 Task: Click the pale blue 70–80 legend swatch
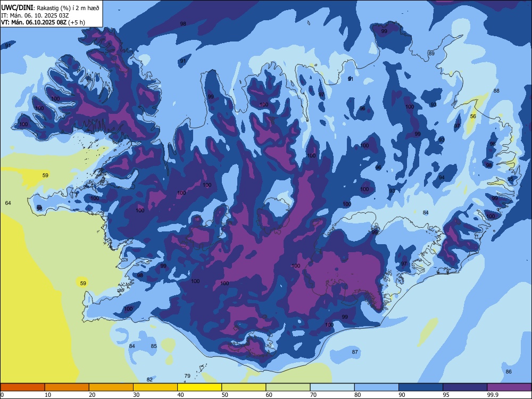[x=332, y=387]
